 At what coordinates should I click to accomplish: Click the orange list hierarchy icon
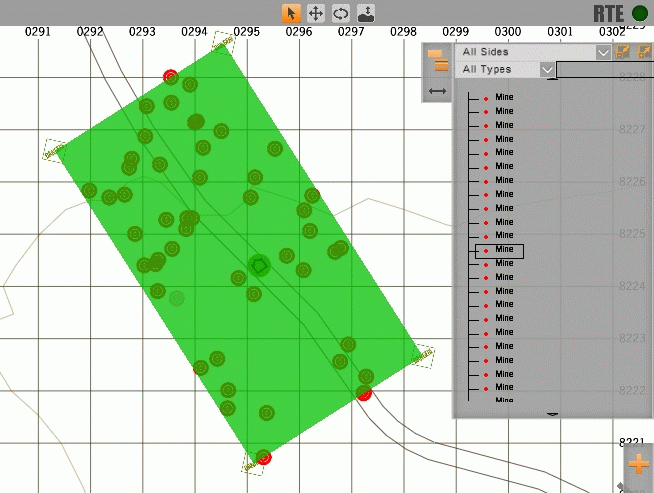pyautogui.click(x=437, y=60)
